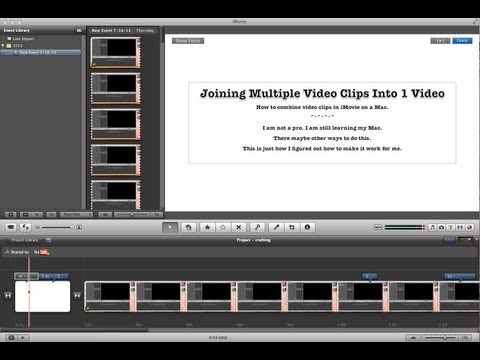480x360 pixels.
Task: Play selected event clips button
Action: (37, 215)
